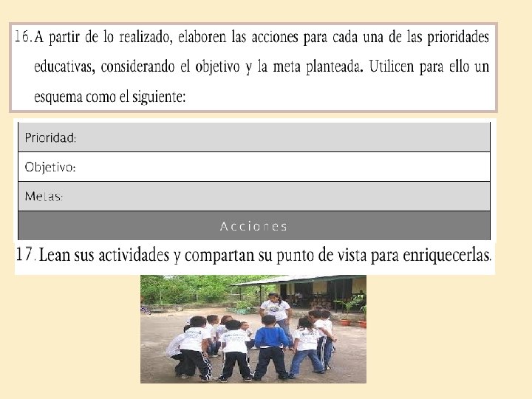Select the 'Prioridad:' table row
Image resolution: width=532 pixels, height=399 pixels.
pyautogui.click(x=254, y=137)
